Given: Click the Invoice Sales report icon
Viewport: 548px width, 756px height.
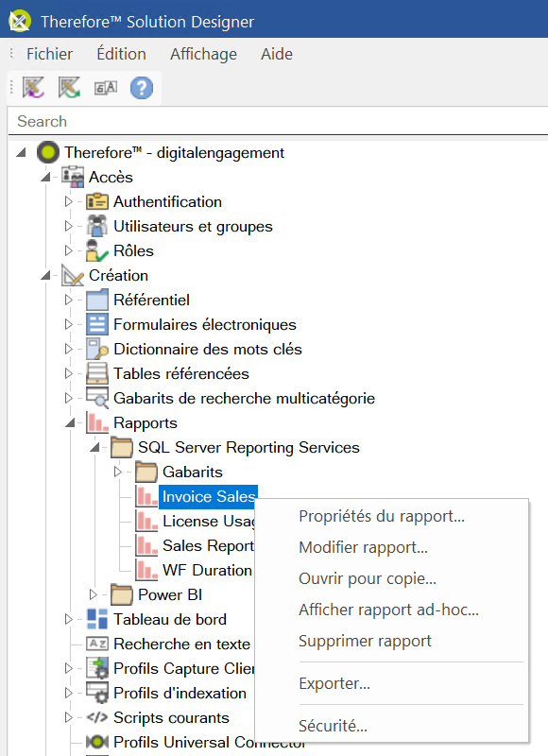Looking at the screenshot, I should (x=146, y=497).
